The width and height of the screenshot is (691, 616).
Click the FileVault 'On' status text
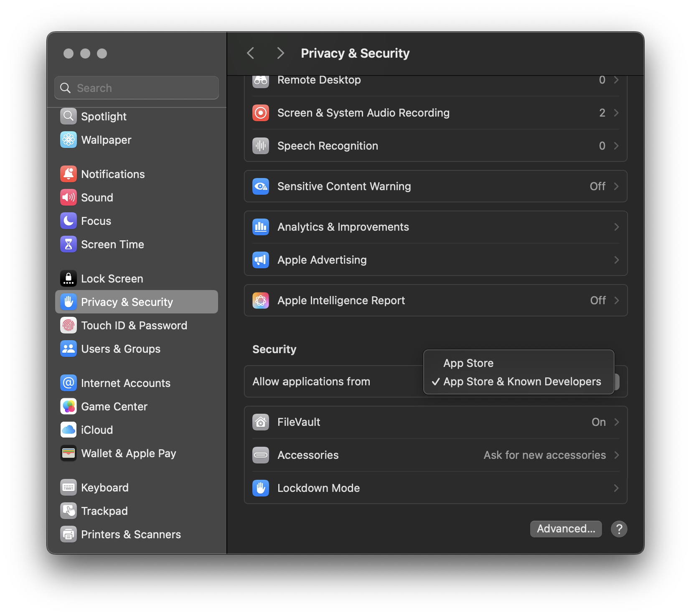point(599,422)
